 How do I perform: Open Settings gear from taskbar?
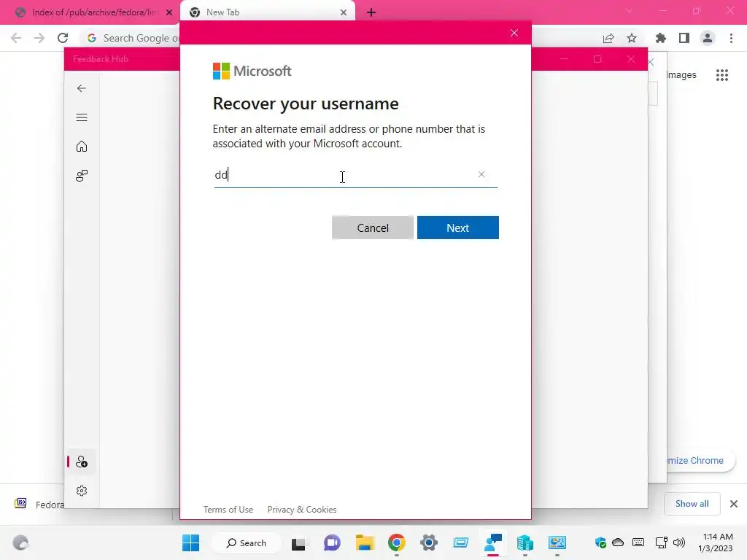pos(429,542)
